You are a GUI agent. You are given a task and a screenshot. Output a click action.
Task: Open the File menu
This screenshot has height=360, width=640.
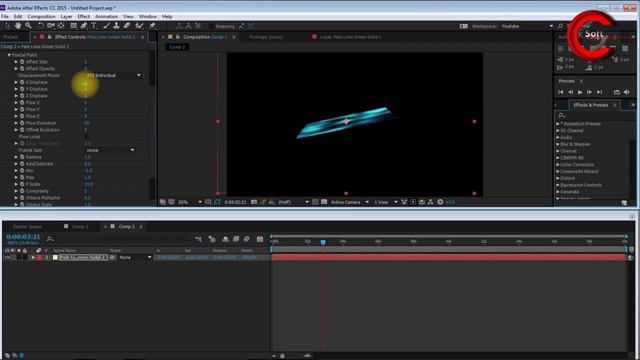point(4,17)
